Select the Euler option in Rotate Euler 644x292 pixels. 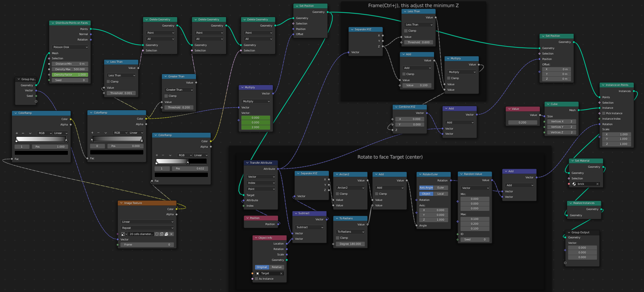[x=441, y=188]
